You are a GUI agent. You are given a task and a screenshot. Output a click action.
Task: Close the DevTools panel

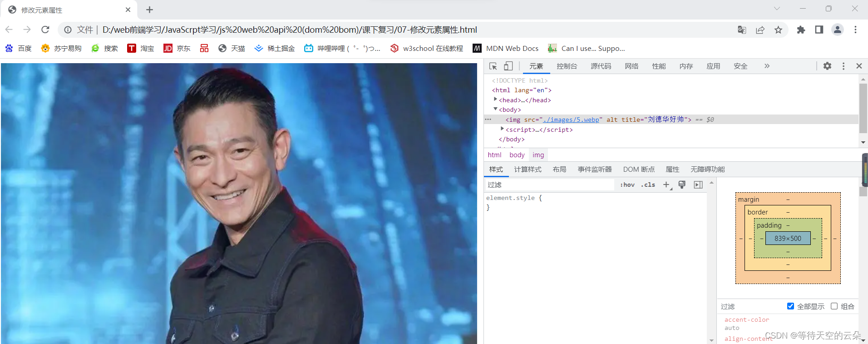pos(859,66)
